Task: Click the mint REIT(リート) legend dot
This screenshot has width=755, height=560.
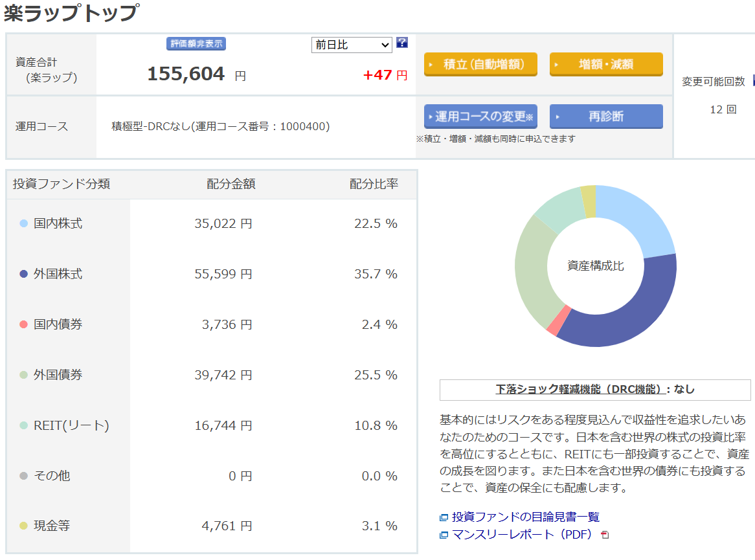Action: tap(24, 425)
